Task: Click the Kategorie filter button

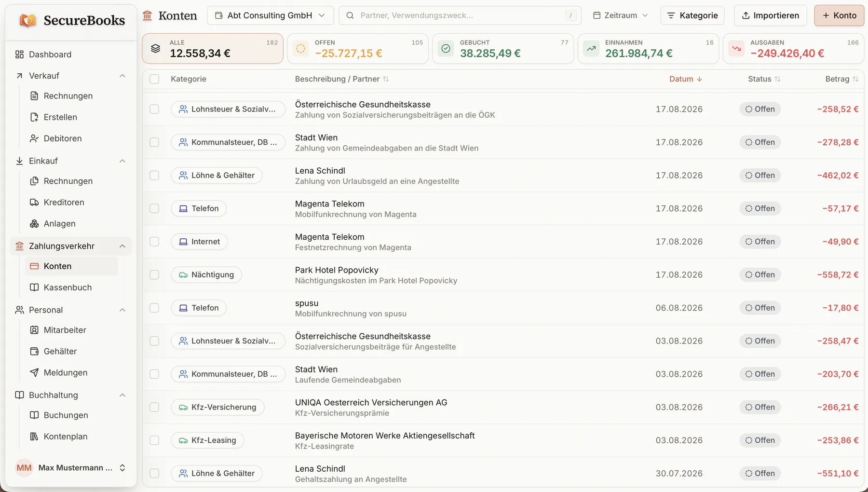Action: 692,15
